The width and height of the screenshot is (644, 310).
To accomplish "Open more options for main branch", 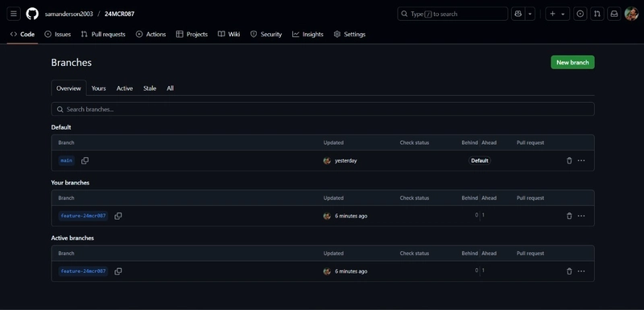I will tap(581, 160).
